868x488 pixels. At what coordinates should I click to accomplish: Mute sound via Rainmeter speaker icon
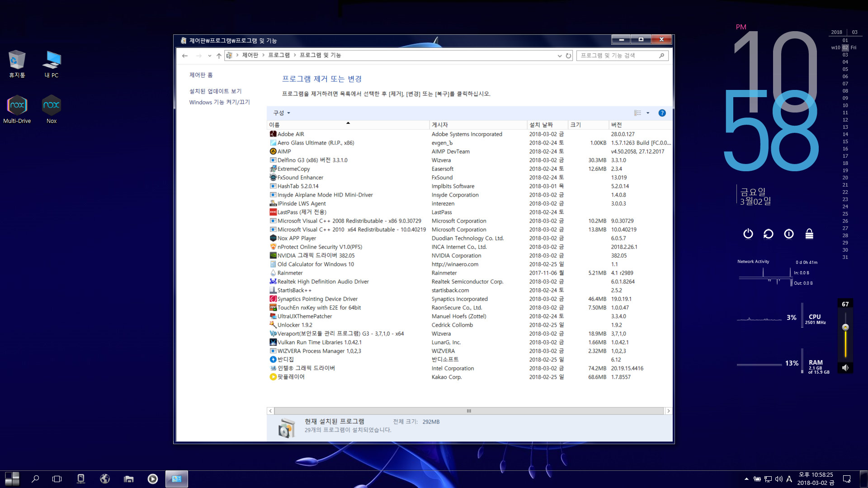pos(845,368)
